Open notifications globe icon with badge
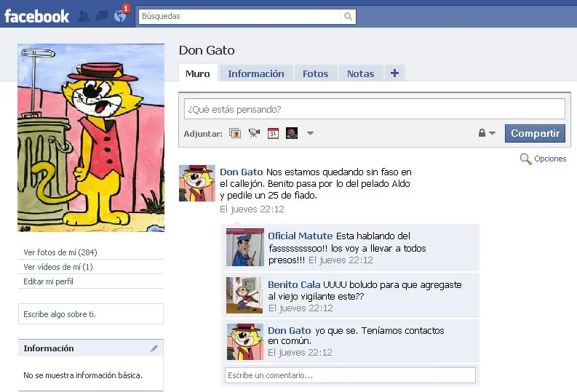The image size is (577, 392). coord(121,15)
